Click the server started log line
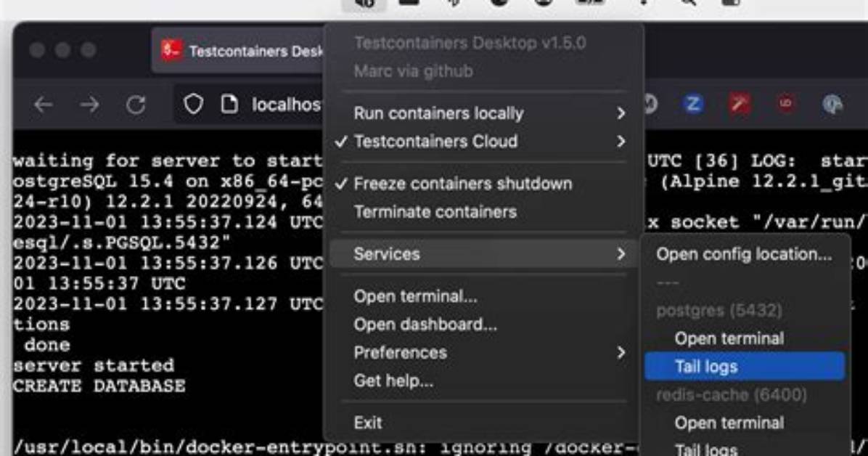The height and width of the screenshot is (456, 868). click(94, 366)
